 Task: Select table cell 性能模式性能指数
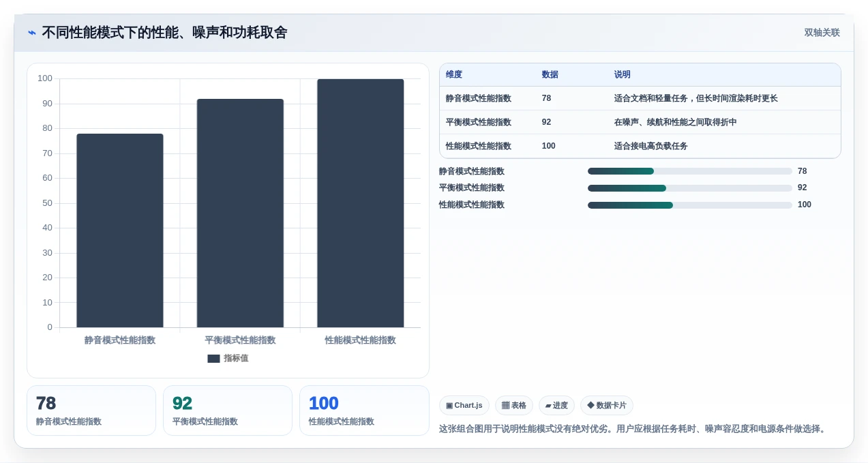coord(479,146)
